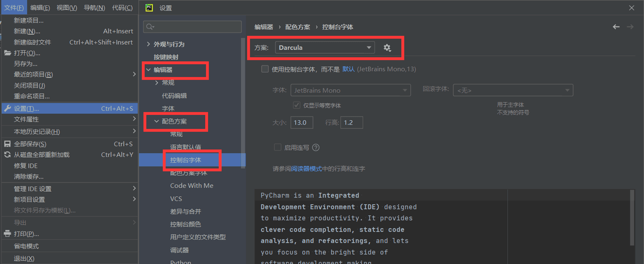Select 语言默认值 in settings tree
This screenshot has height=264, width=644.
point(186,147)
